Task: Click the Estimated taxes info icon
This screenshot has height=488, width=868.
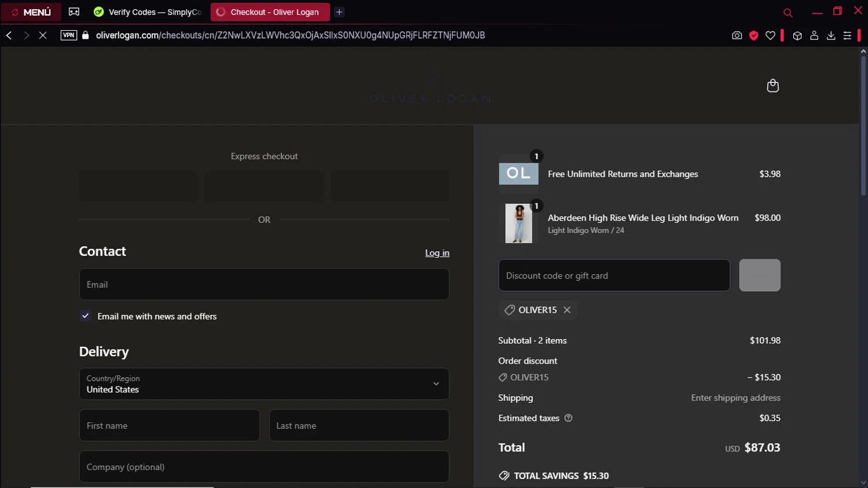Action: pyautogui.click(x=568, y=418)
